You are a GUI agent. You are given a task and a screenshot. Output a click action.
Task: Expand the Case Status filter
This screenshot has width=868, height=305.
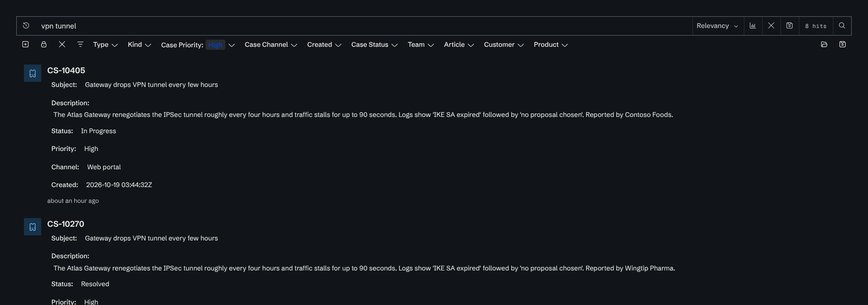(374, 45)
